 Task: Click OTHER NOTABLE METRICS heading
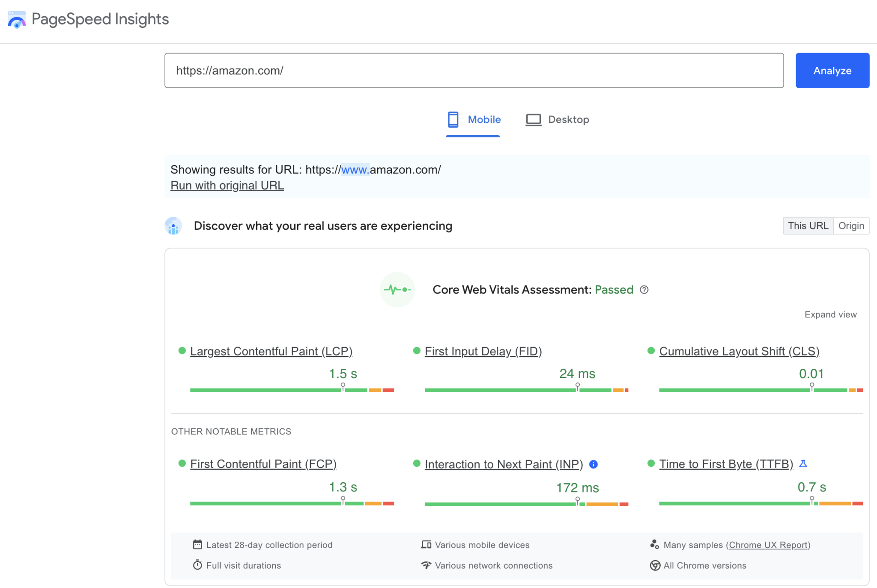pos(231,432)
